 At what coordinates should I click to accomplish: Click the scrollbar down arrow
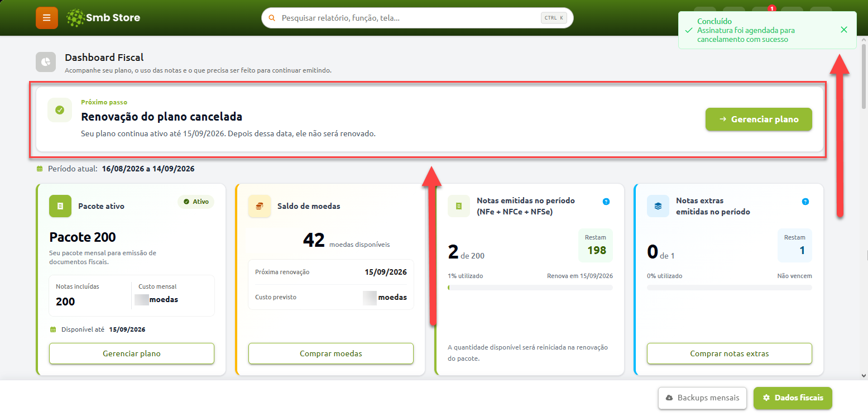(864, 376)
